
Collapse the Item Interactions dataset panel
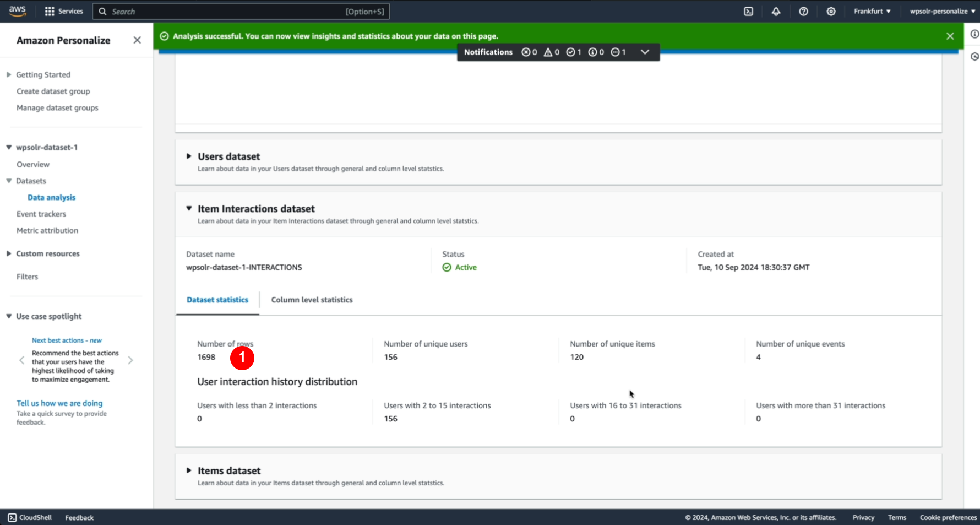[189, 209]
